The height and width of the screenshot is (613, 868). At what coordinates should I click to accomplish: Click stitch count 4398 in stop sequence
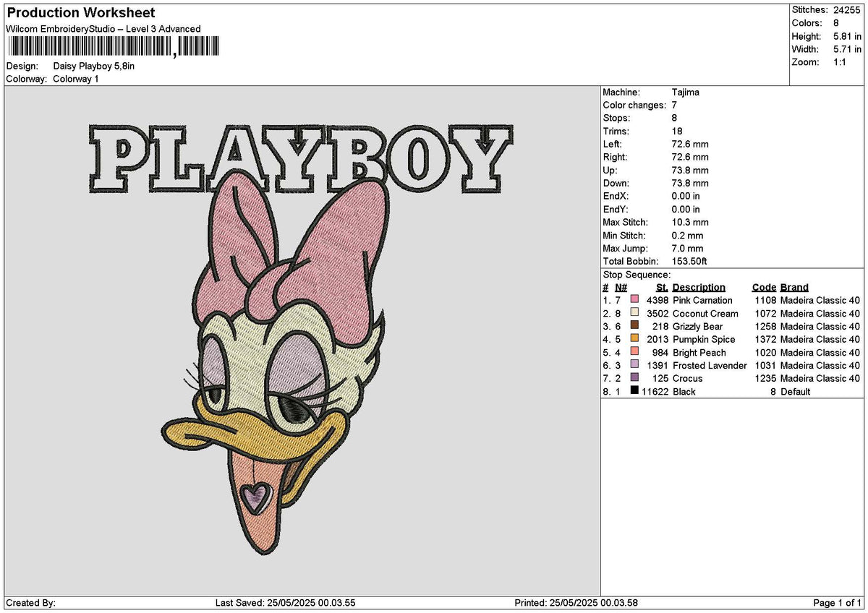coord(658,300)
